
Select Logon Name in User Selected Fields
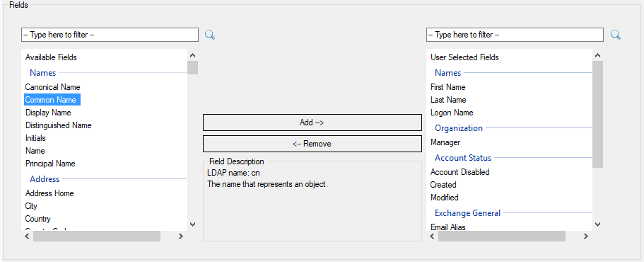[452, 113]
